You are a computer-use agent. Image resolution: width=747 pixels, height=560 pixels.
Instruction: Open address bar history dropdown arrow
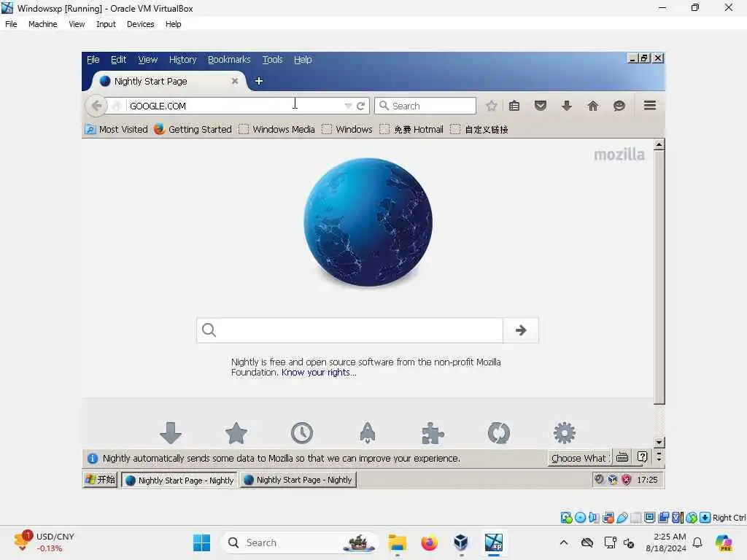(x=348, y=106)
